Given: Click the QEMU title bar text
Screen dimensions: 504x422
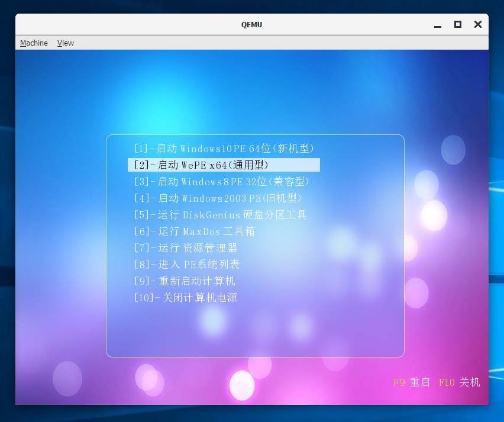Looking at the screenshot, I should (251, 25).
